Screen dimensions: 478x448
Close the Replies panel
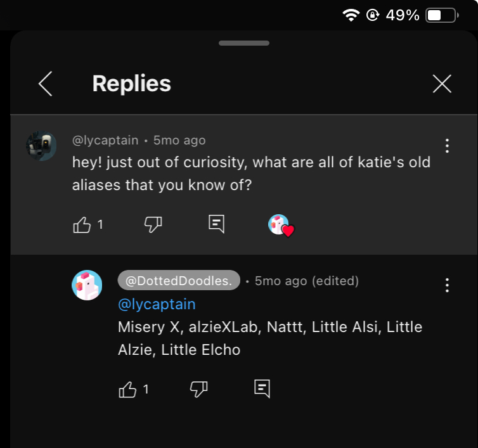pos(442,84)
